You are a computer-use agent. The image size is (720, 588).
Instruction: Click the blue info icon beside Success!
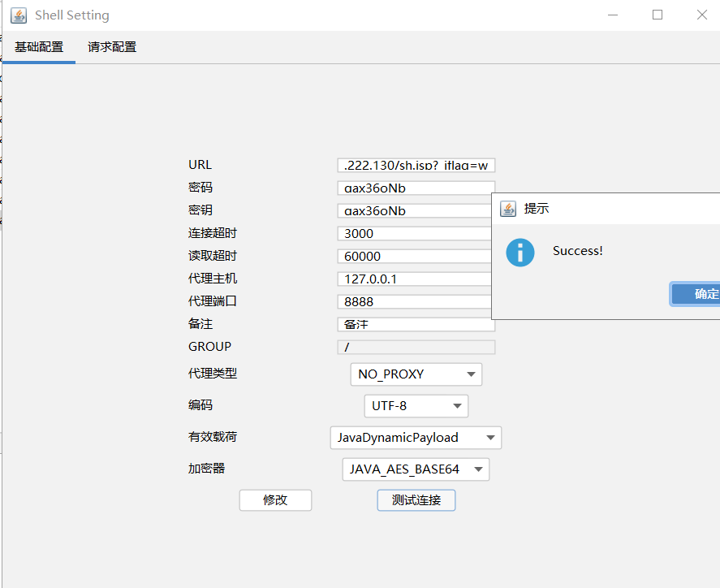click(520, 253)
